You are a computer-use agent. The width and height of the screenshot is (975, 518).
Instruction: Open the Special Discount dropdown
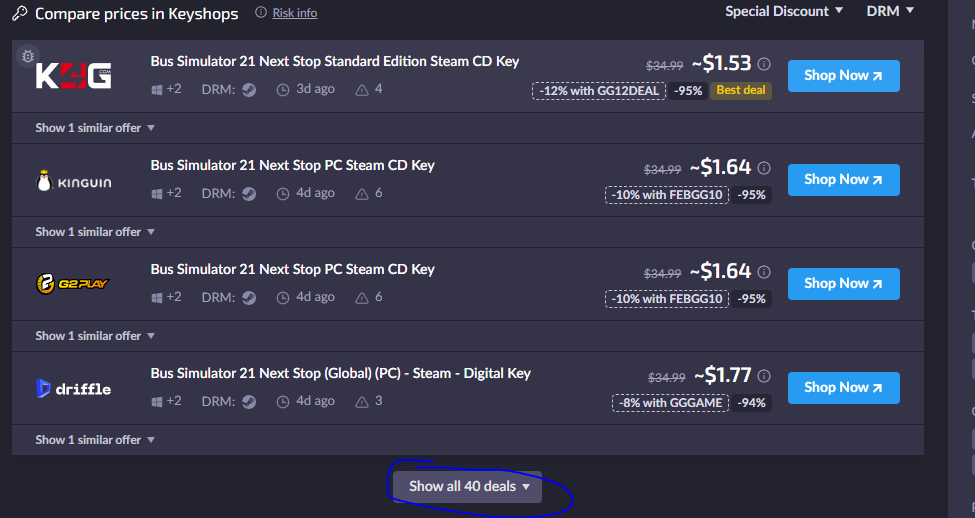coord(784,11)
